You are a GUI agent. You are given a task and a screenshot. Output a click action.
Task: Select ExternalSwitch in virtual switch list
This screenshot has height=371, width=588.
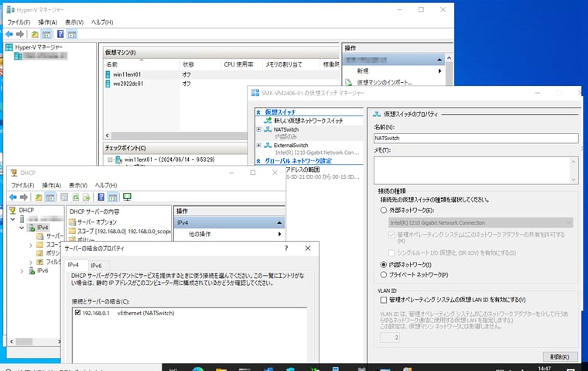291,146
